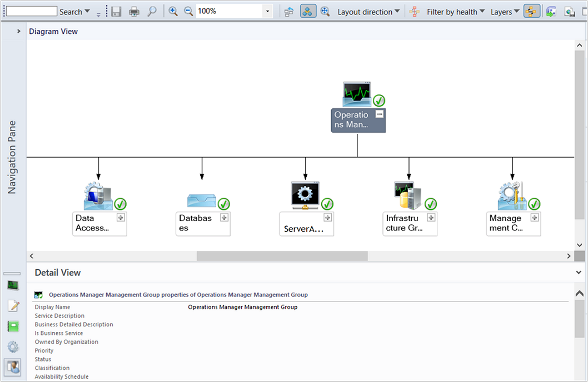Click the Owned By Organization property label

click(x=66, y=342)
